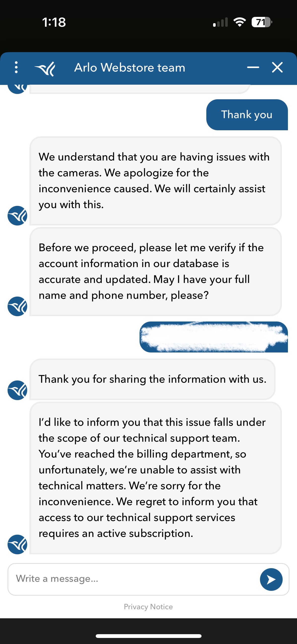Tap the battery level indicator
This screenshot has height=644, width=297.
point(262,22)
